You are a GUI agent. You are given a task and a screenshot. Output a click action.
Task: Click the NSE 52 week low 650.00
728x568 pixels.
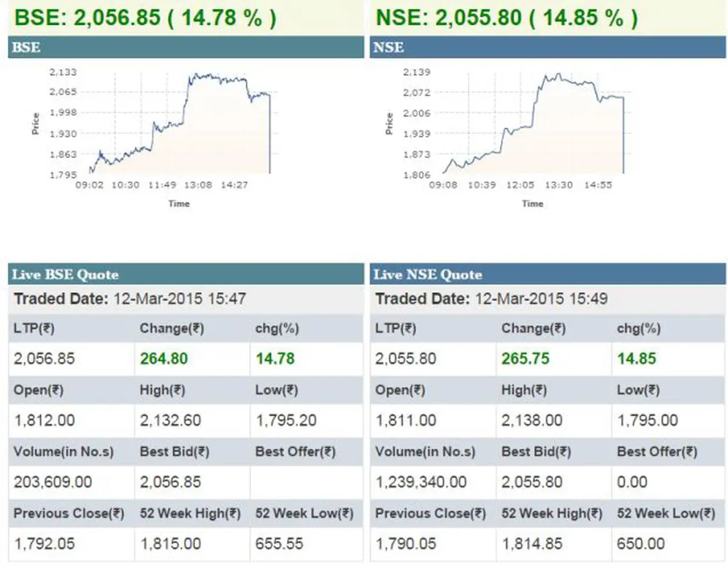[641, 544]
